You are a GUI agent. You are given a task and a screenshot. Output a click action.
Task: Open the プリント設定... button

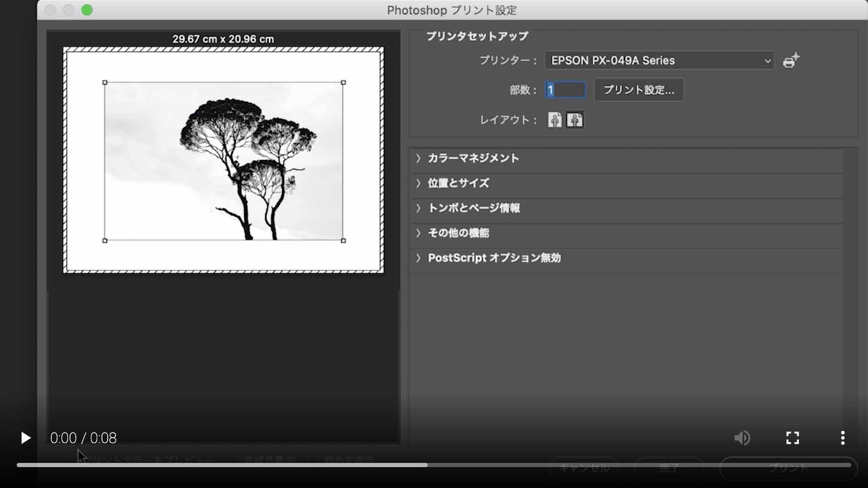pos(638,90)
